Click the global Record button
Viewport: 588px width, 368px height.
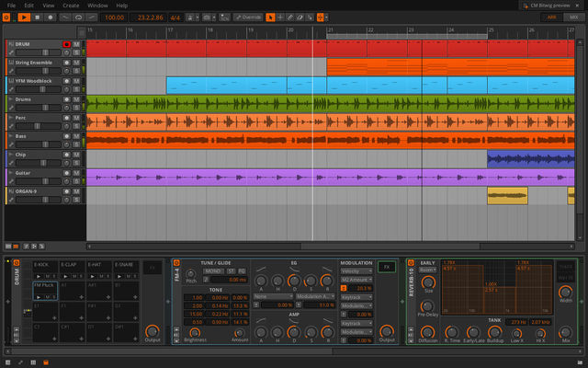click(51, 17)
